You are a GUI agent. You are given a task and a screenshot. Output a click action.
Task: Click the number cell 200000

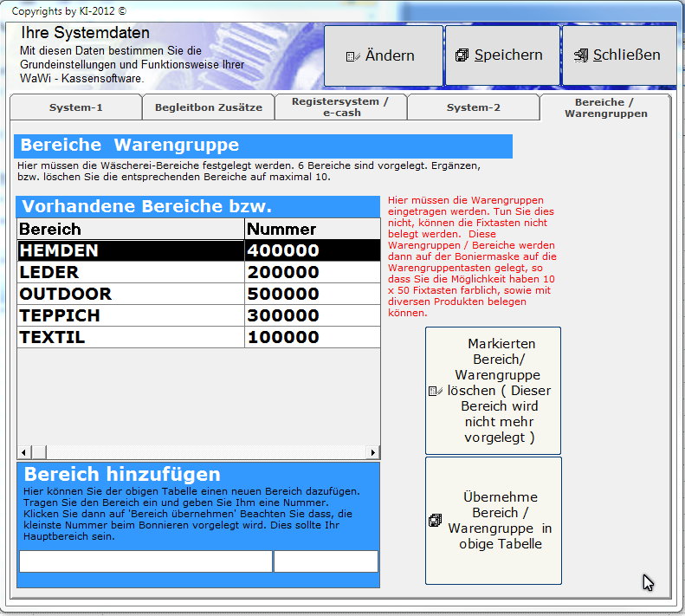click(313, 272)
